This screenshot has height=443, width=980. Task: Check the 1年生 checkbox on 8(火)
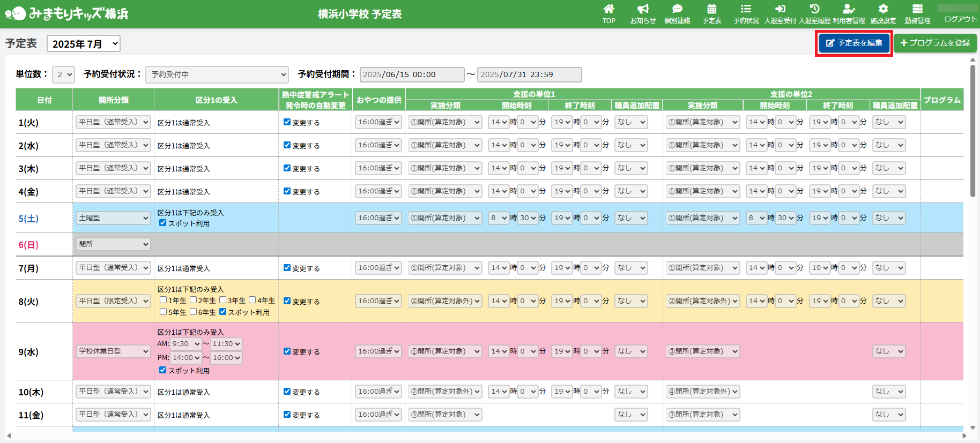(x=163, y=300)
